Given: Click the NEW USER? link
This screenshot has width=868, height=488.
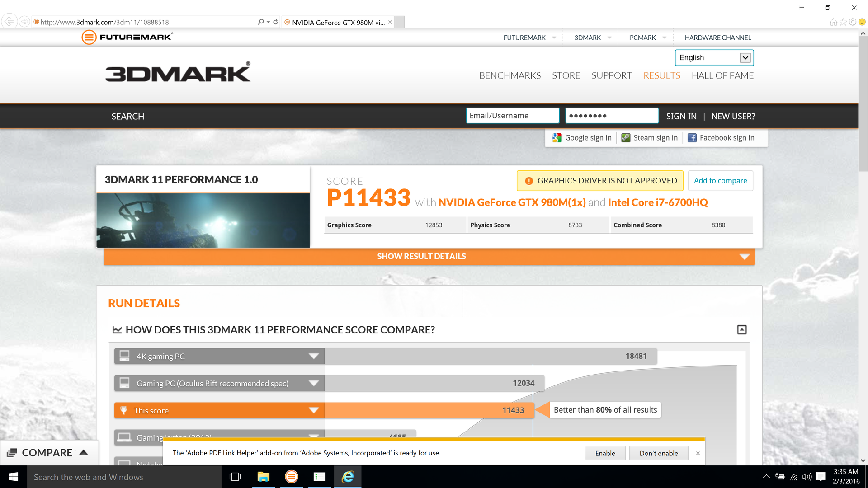Looking at the screenshot, I should tap(733, 116).
